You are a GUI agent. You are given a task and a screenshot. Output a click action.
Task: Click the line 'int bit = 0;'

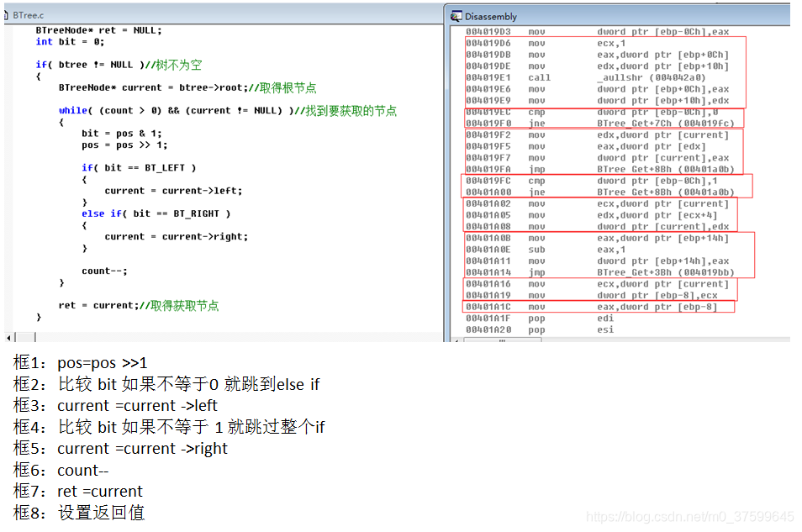(70, 42)
